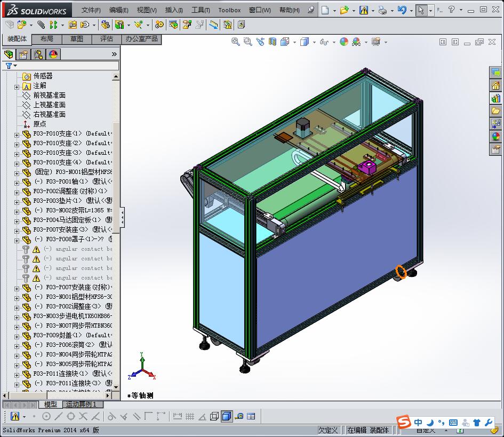
Task: Click the Linear Component Pattern icon
Action: click(53, 25)
